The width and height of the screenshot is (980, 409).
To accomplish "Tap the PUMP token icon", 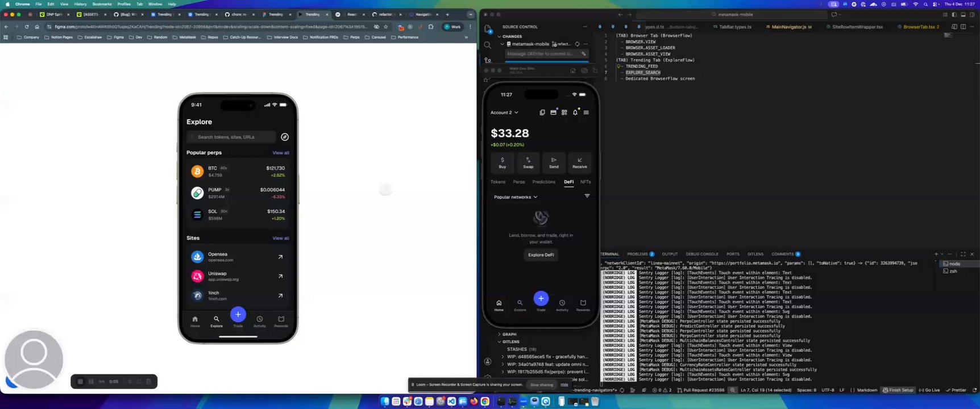I will [197, 193].
